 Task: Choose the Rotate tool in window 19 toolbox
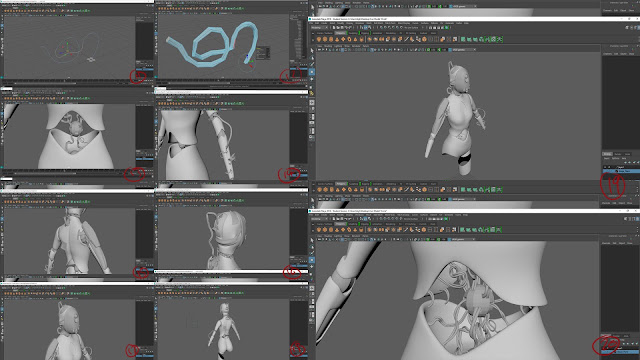tap(312, 79)
